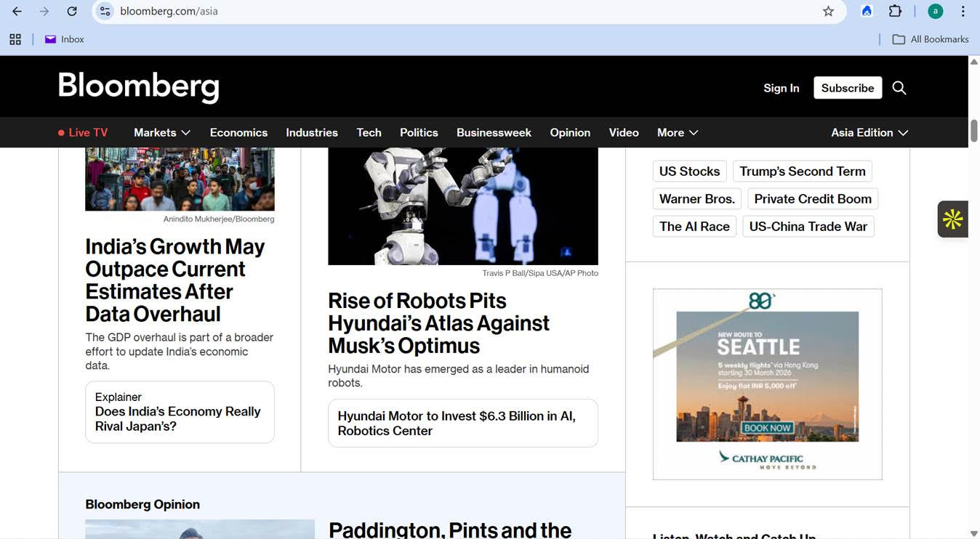Image resolution: width=980 pixels, height=539 pixels.
Task: Open the Bloomberg Opinion section heading
Action: coord(142,504)
